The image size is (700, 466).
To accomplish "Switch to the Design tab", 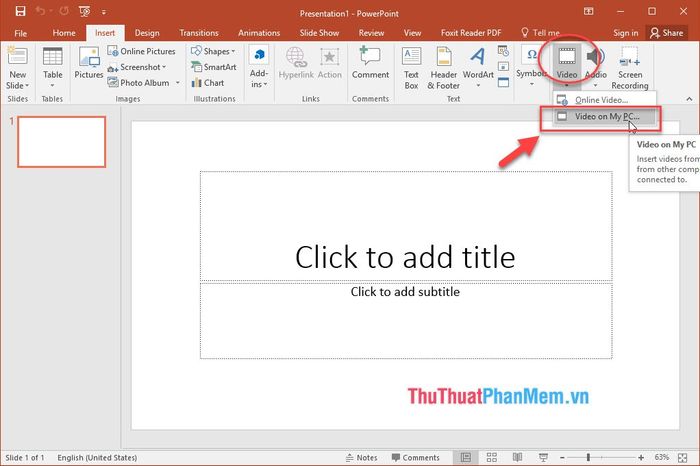I will 147,33.
